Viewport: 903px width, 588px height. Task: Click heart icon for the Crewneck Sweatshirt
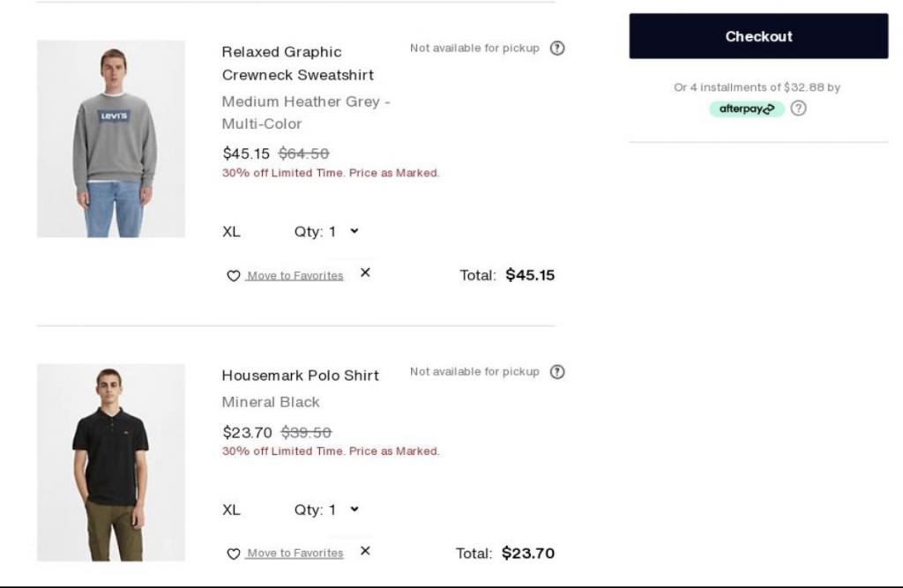[234, 276]
